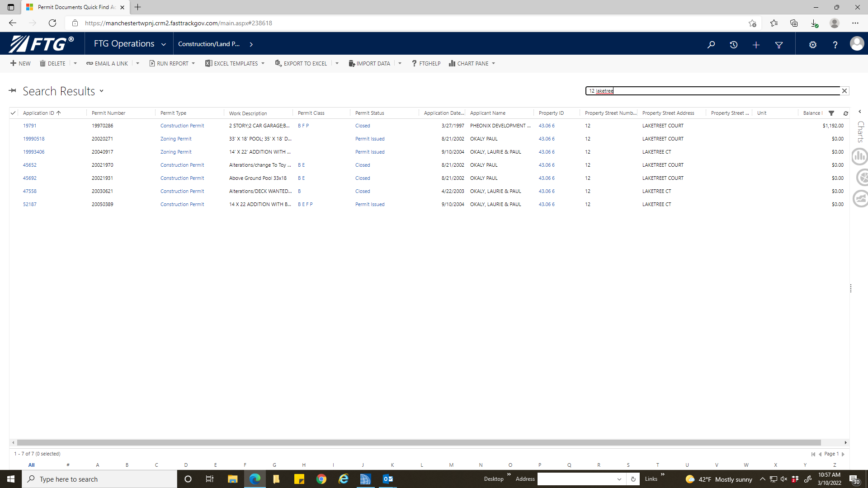Image resolution: width=868 pixels, height=488 pixels.
Task: Open Outlook from the taskbar
Action: tap(387, 479)
